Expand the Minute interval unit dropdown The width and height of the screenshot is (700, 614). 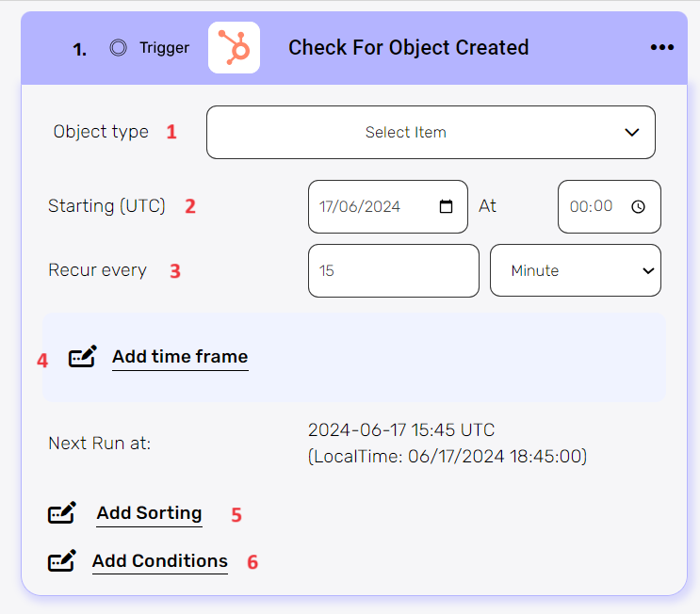(575, 270)
